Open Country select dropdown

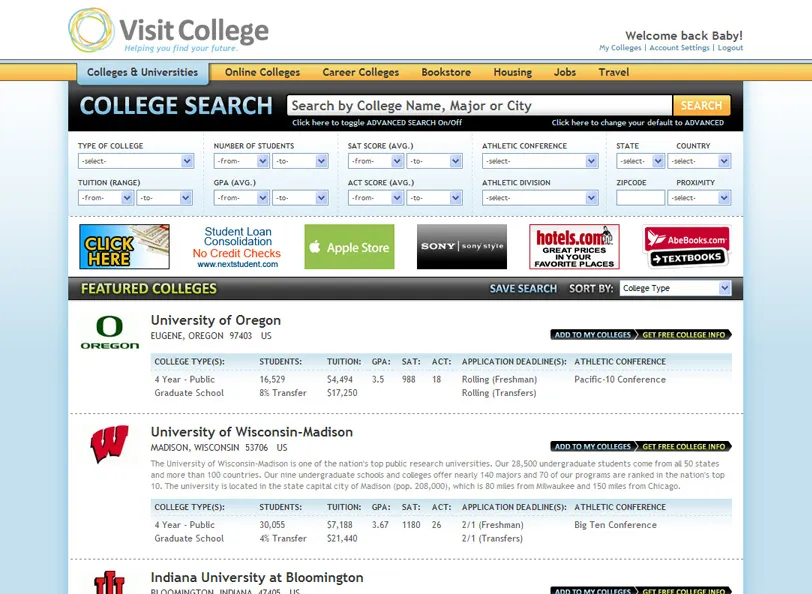[x=699, y=161]
